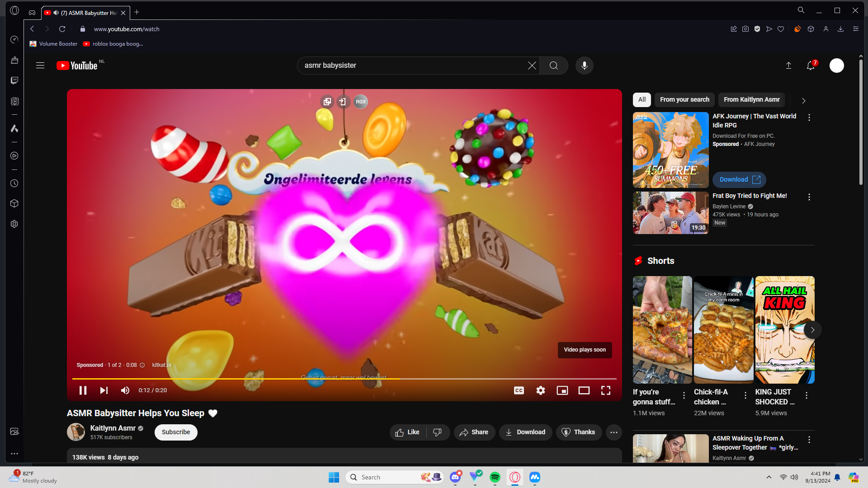The height and width of the screenshot is (488, 868).
Task: Select the From your search chip
Action: (684, 99)
